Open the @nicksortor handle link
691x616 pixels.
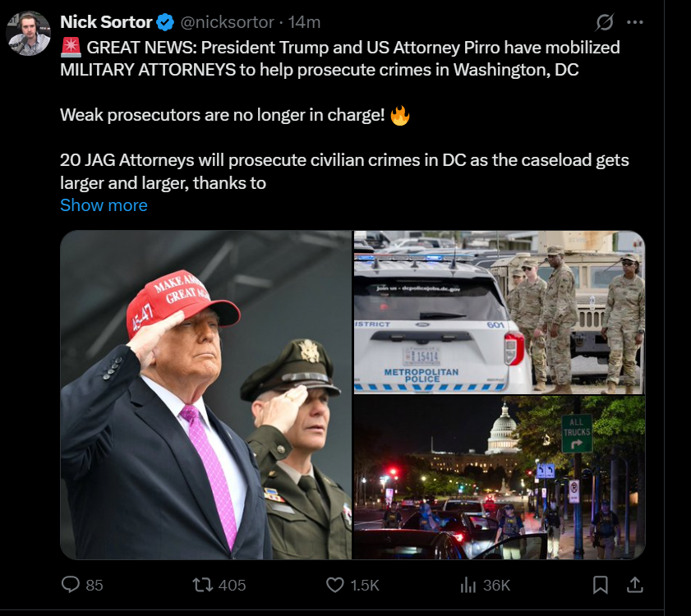(x=227, y=22)
